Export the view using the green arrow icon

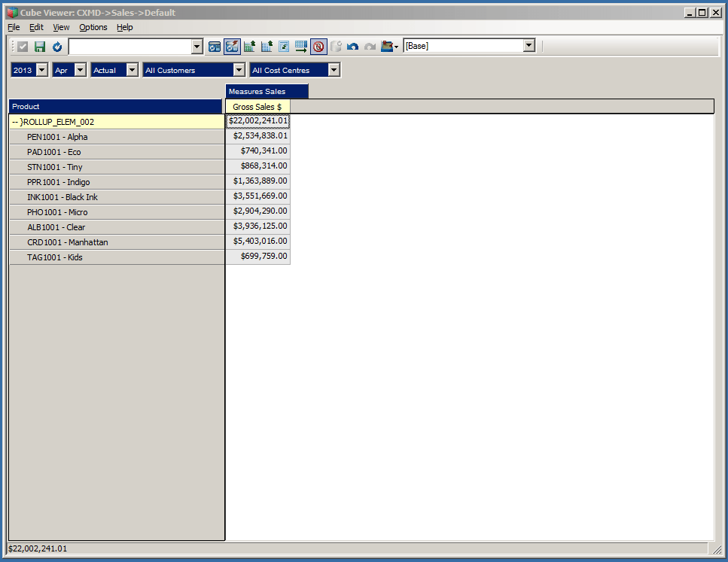tap(301, 46)
